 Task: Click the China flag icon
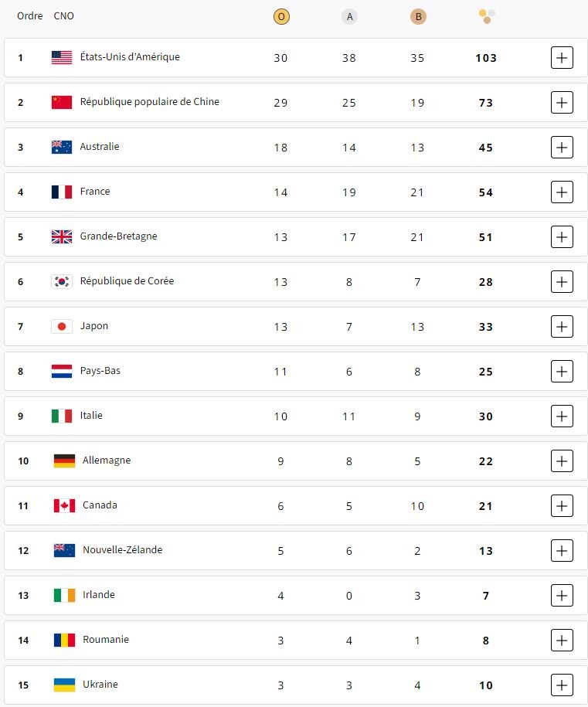click(x=62, y=102)
